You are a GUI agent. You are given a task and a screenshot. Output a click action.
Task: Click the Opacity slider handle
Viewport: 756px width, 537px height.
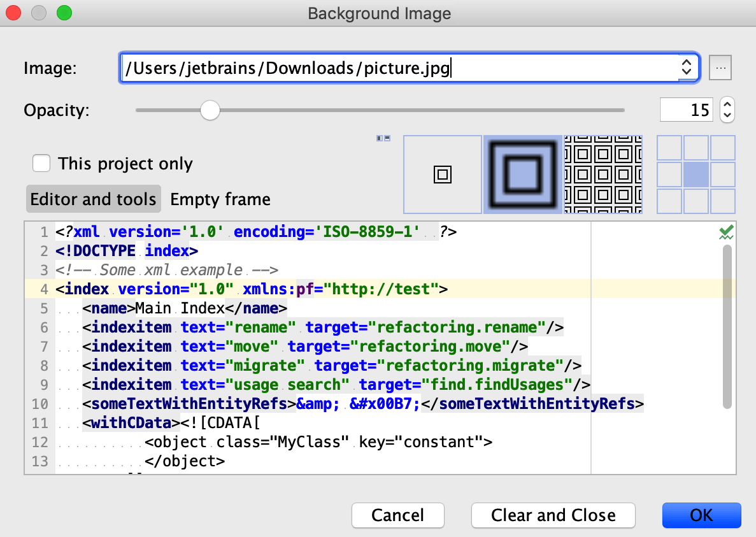(210, 110)
